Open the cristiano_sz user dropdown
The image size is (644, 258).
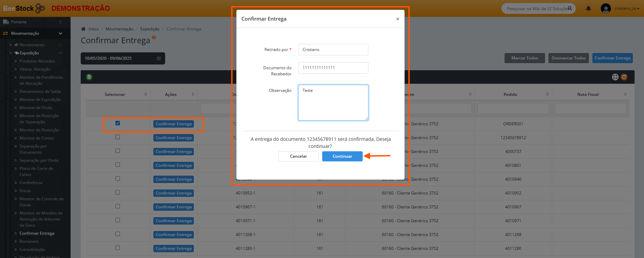click(626, 8)
